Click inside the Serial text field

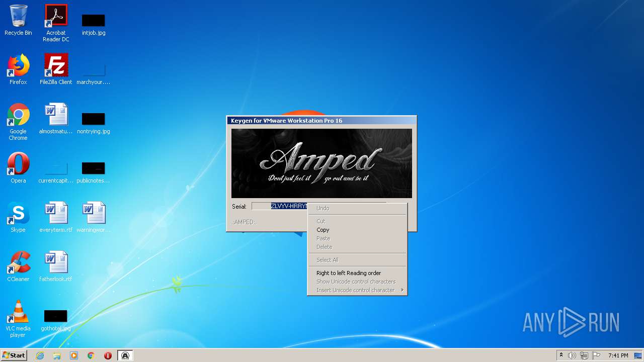pyautogui.click(x=279, y=206)
